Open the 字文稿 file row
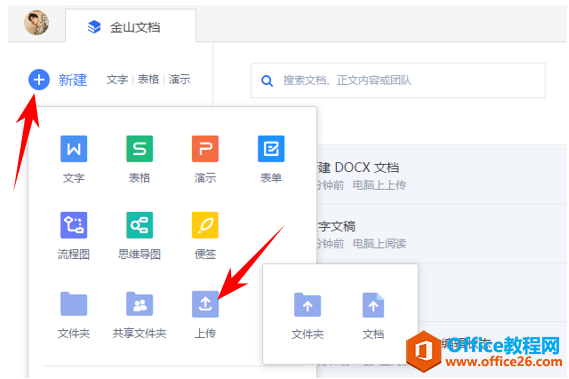This screenshot has width=569, height=379. (x=442, y=233)
